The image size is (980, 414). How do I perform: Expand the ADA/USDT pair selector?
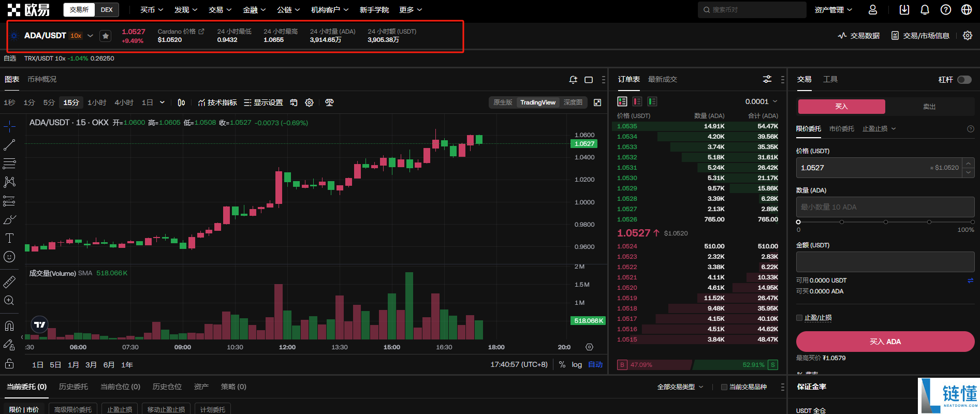pyautogui.click(x=90, y=36)
